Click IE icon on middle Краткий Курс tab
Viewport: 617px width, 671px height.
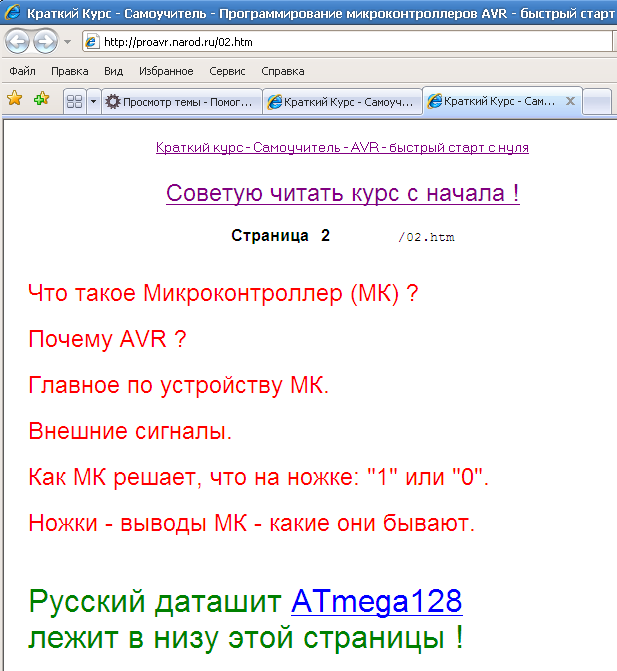point(275,102)
